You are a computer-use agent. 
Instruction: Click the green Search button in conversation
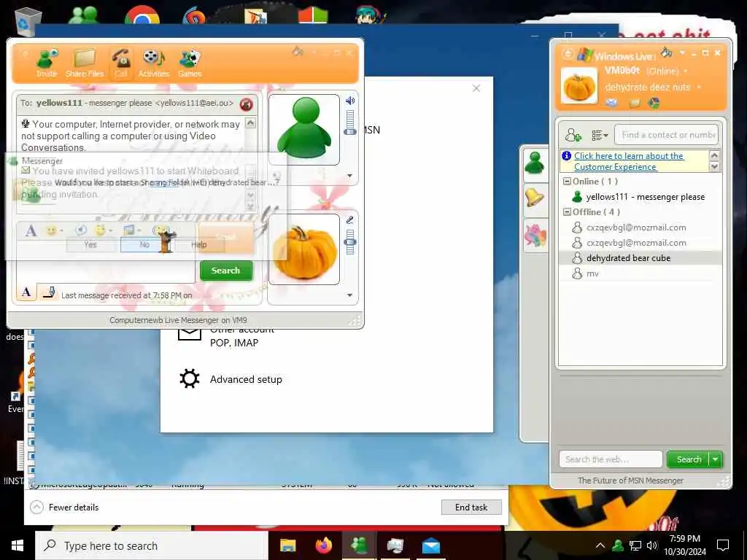pos(226,271)
